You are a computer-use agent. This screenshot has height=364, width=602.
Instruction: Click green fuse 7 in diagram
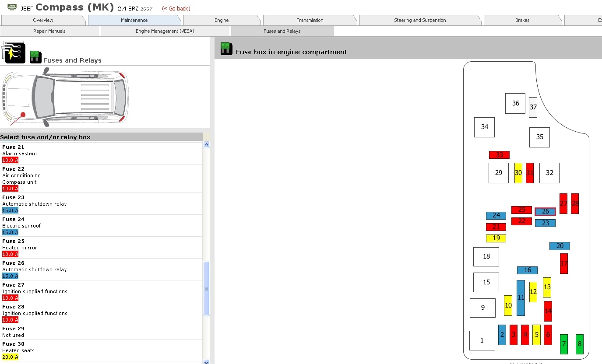[563, 344]
